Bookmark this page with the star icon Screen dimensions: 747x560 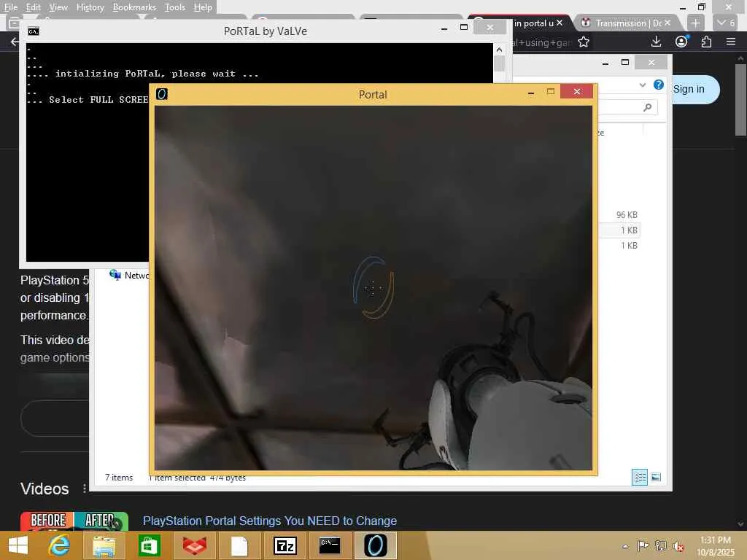click(584, 42)
